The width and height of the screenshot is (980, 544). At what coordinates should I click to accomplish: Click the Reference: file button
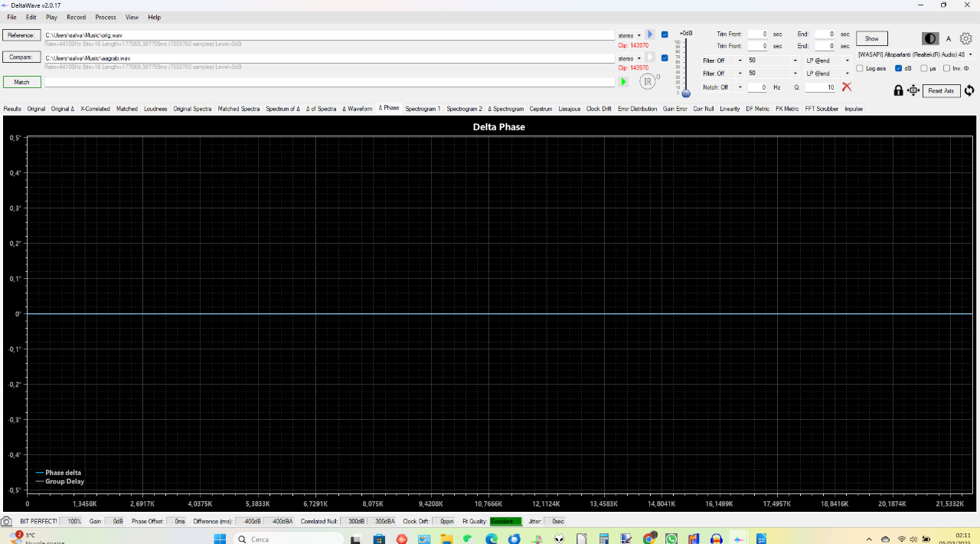[21, 35]
